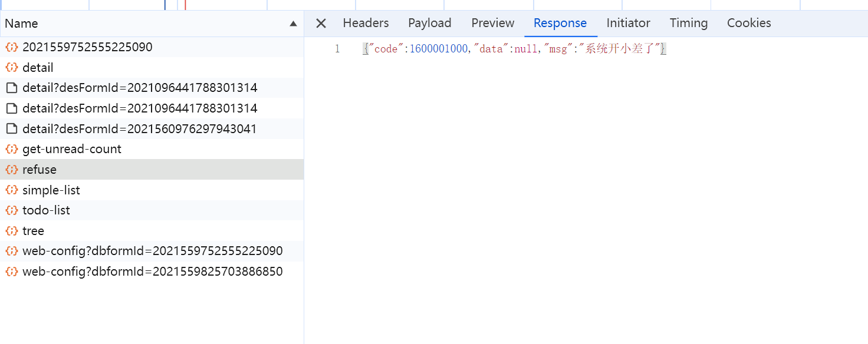The image size is (868, 344).
Task: Switch to the Payload tab
Action: pyautogui.click(x=429, y=23)
